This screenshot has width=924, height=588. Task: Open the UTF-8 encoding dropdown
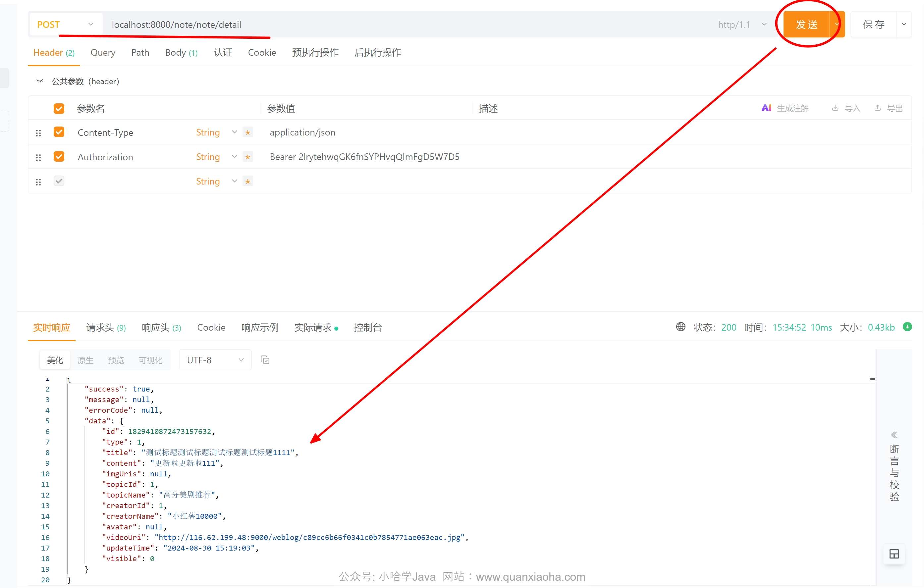pyautogui.click(x=215, y=360)
